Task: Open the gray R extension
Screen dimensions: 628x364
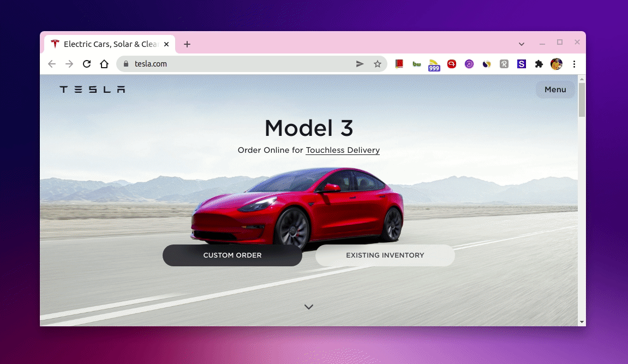Action: tap(504, 64)
